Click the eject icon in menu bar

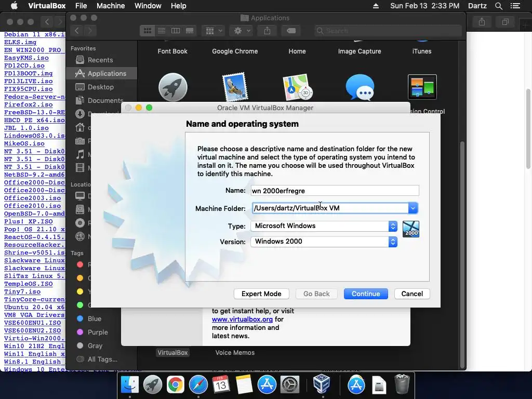(376, 6)
